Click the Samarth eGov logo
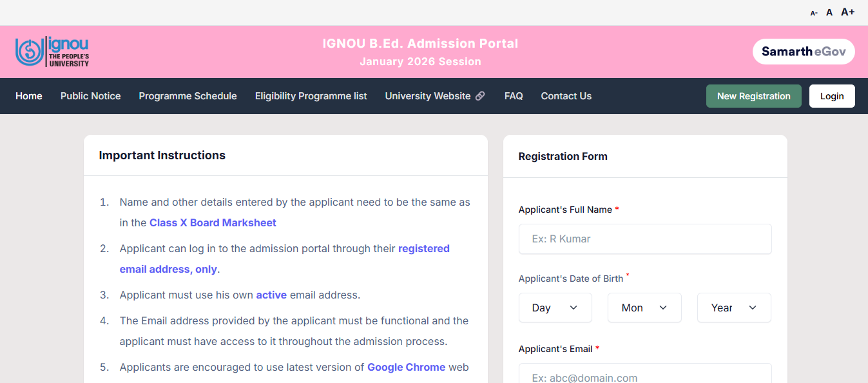868x383 pixels. 803,51
